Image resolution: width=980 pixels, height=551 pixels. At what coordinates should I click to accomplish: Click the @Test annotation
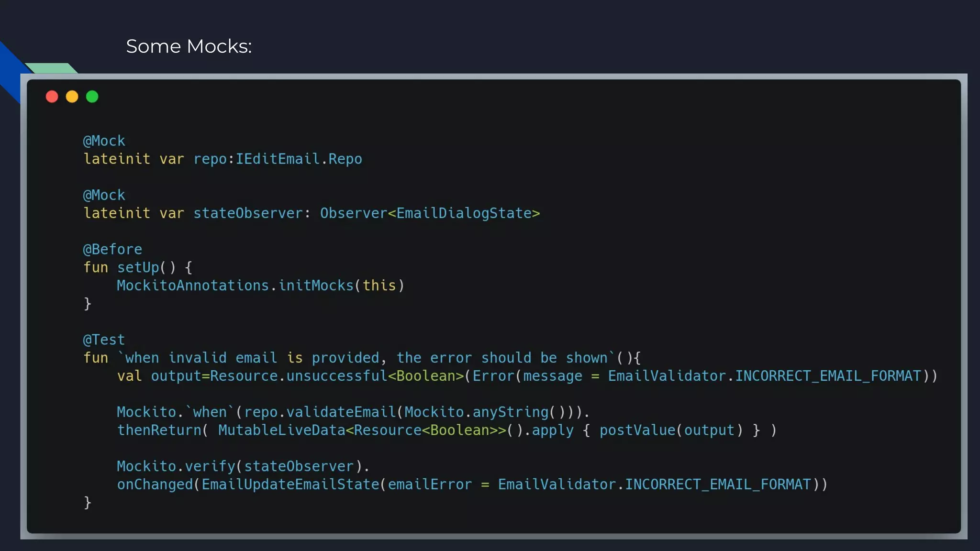[104, 340]
